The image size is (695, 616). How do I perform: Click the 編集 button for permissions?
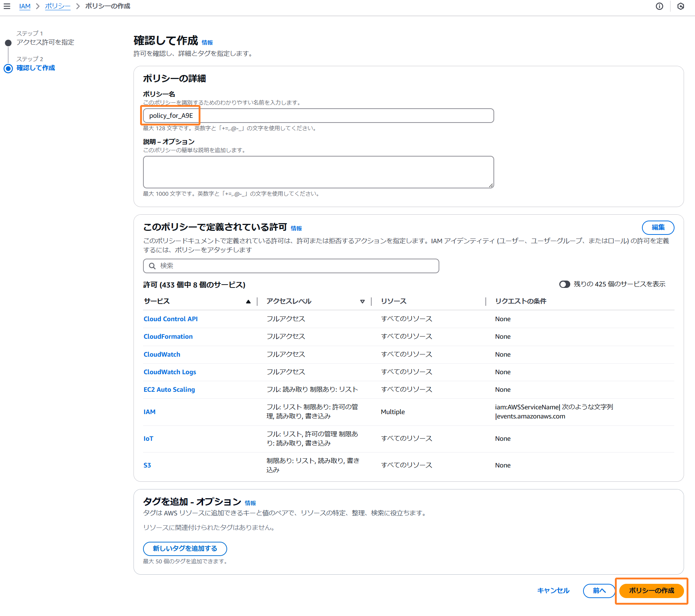658,228
